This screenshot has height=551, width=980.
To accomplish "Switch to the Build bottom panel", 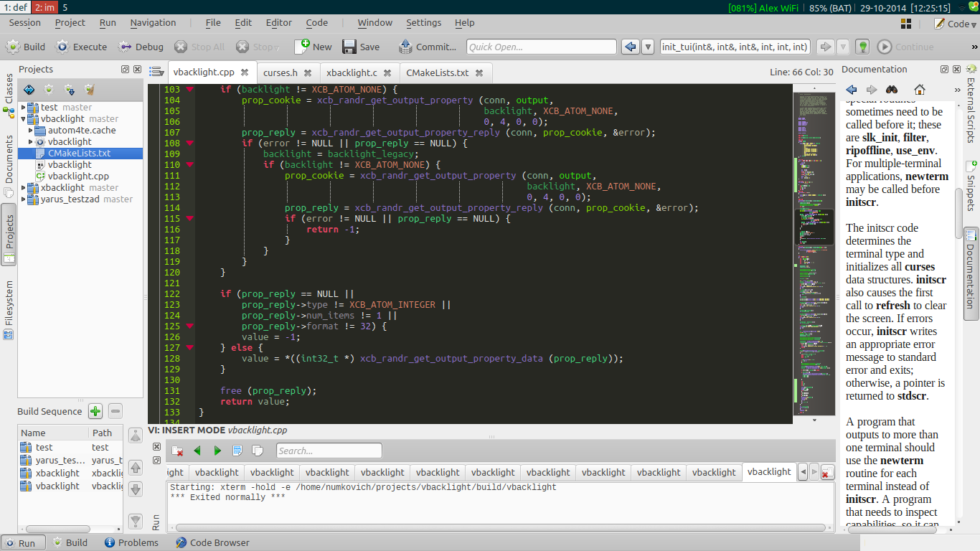I will pos(70,542).
